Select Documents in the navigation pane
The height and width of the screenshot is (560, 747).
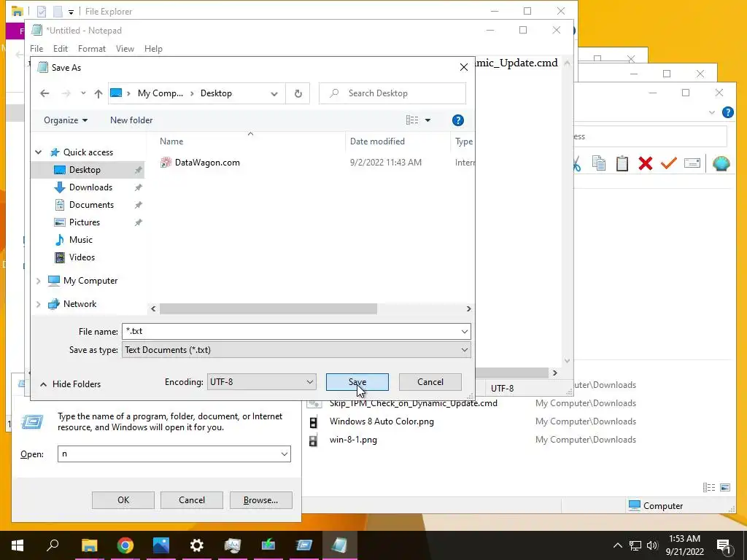point(91,205)
